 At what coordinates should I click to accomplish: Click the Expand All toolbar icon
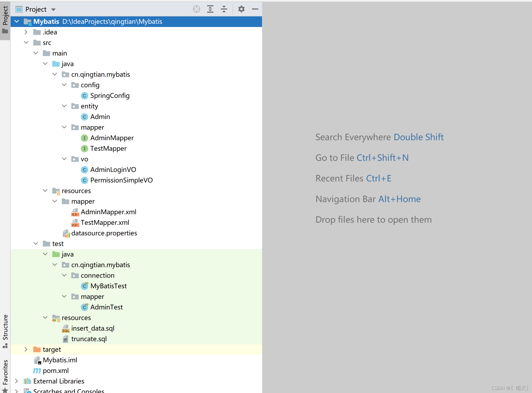(x=210, y=9)
